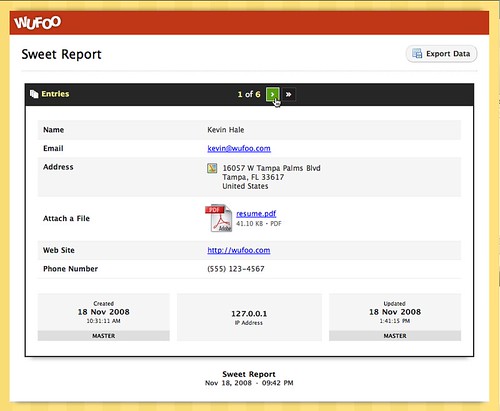Viewport: 500px width, 411px height.
Task: Open the http://wufoo.com link
Action: pyautogui.click(x=239, y=250)
